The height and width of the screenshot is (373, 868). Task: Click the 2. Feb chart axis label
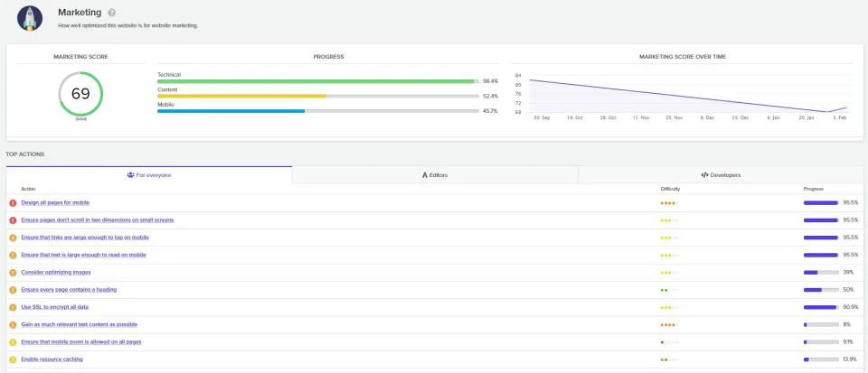tap(840, 118)
